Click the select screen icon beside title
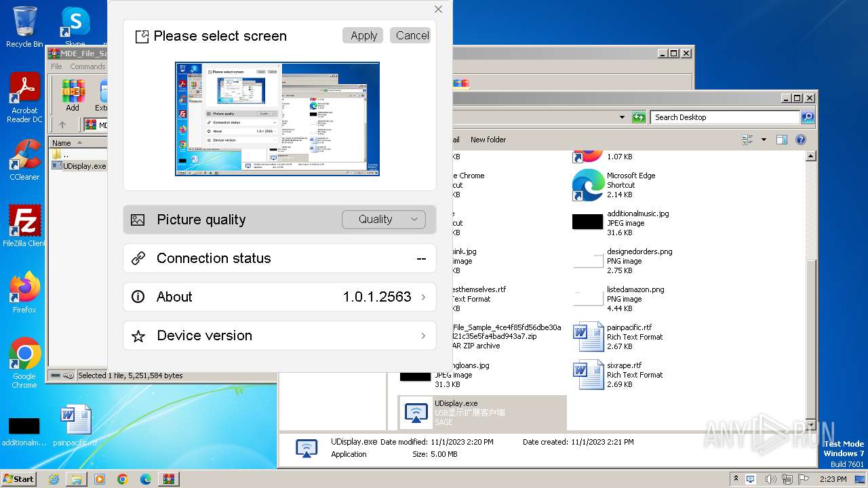The width and height of the screenshot is (868, 488). 142,37
